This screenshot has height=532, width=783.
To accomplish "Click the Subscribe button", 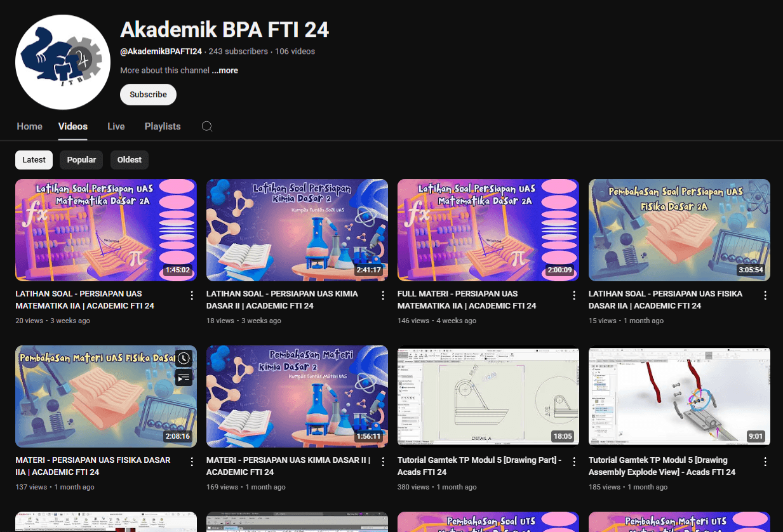I will click(x=148, y=94).
